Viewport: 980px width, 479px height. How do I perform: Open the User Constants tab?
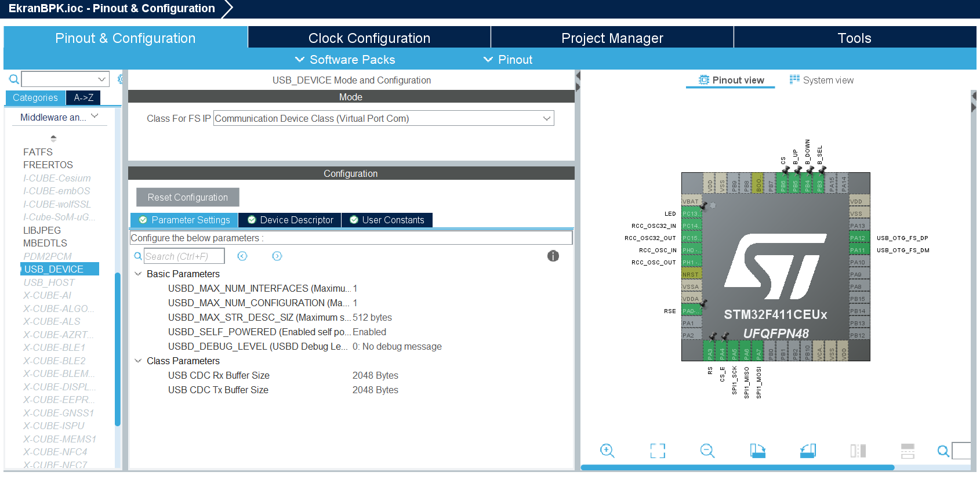387,220
